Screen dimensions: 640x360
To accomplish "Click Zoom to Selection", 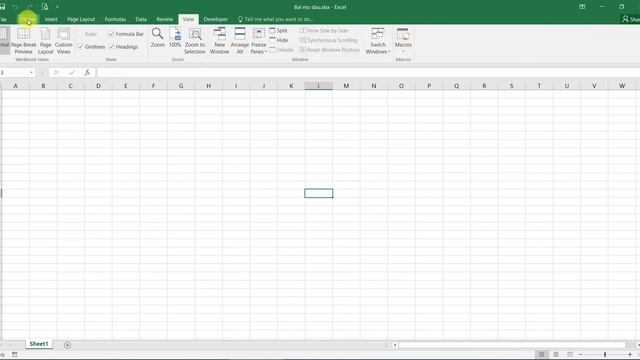I will pos(195,41).
